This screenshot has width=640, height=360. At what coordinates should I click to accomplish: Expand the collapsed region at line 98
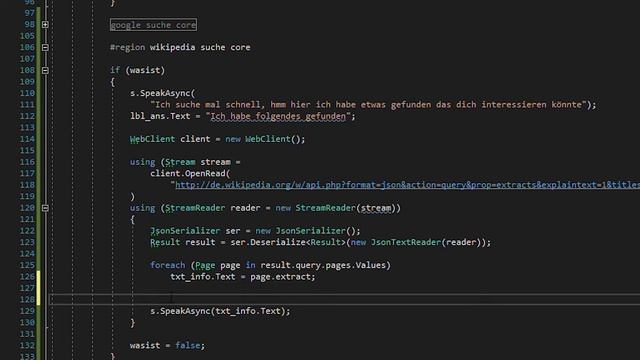click(x=45, y=24)
